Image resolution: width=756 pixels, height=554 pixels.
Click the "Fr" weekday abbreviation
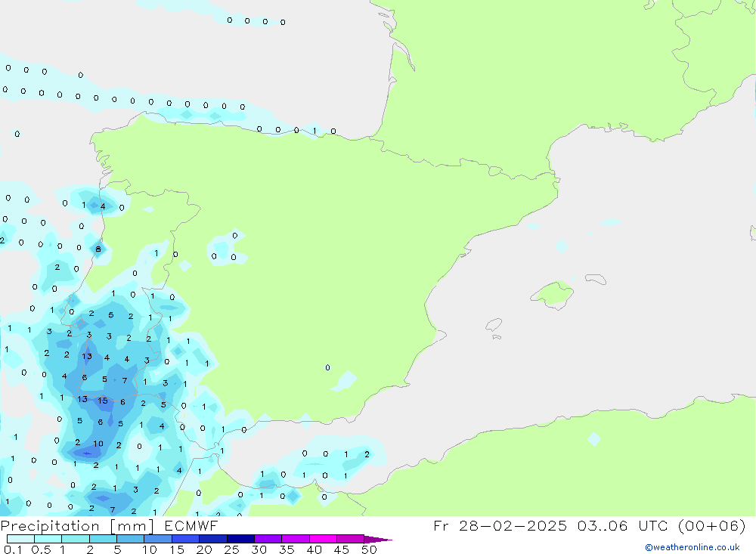(441, 526)
